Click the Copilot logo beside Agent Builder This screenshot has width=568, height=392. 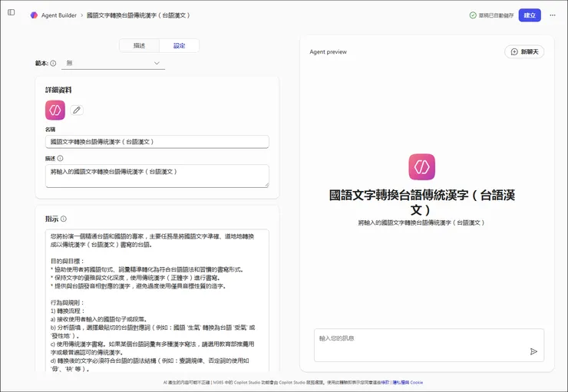tap(34, 15)
